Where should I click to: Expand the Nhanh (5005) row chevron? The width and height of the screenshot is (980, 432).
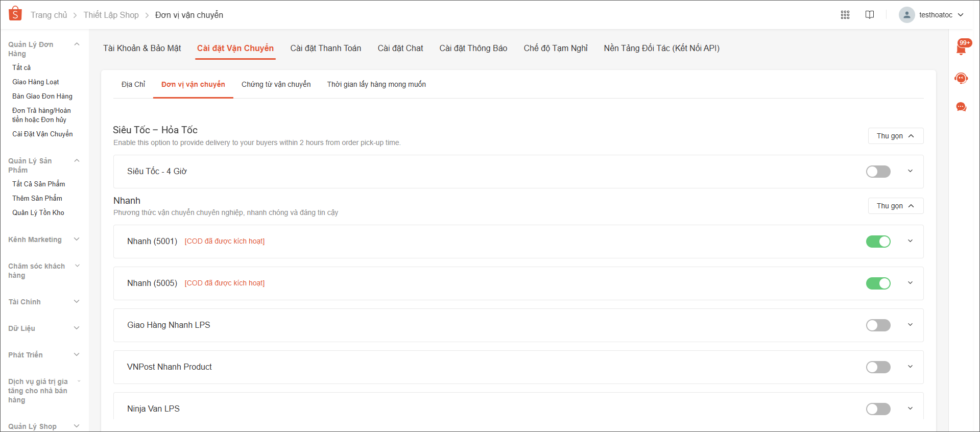pos(910,283)
